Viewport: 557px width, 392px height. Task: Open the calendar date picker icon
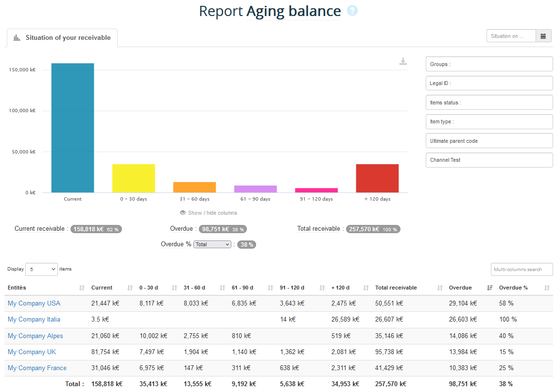[x=543, y=36]
